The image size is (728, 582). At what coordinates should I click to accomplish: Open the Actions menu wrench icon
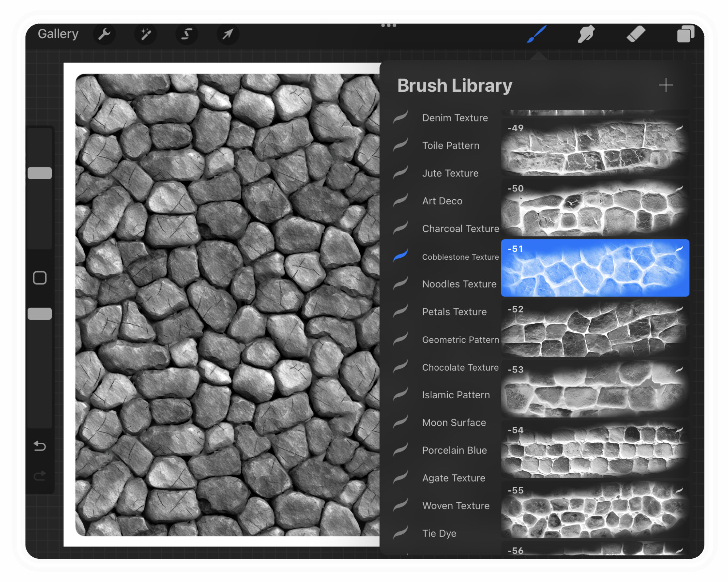104,34
